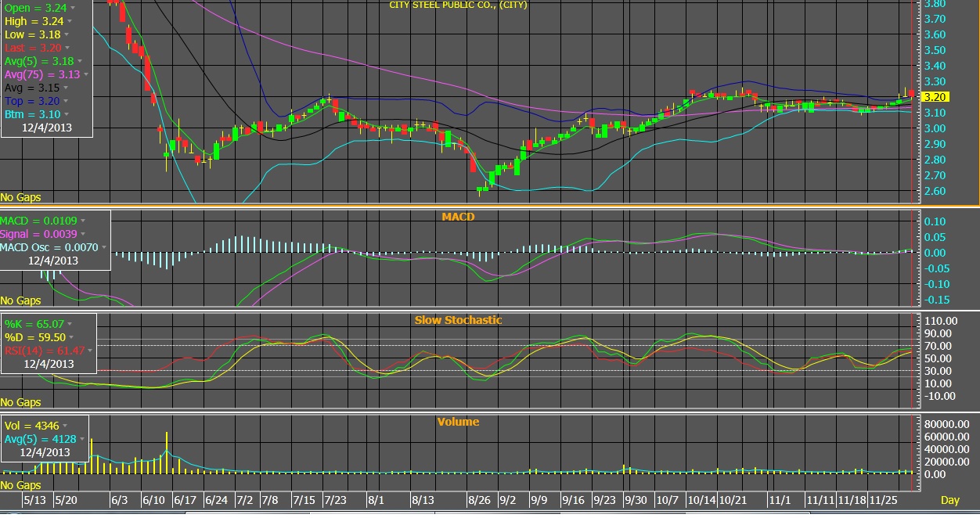This screenshot has width=980, height=518.
Task: Click No Gaps in the MACD panel
Action: tap(20, 300)
